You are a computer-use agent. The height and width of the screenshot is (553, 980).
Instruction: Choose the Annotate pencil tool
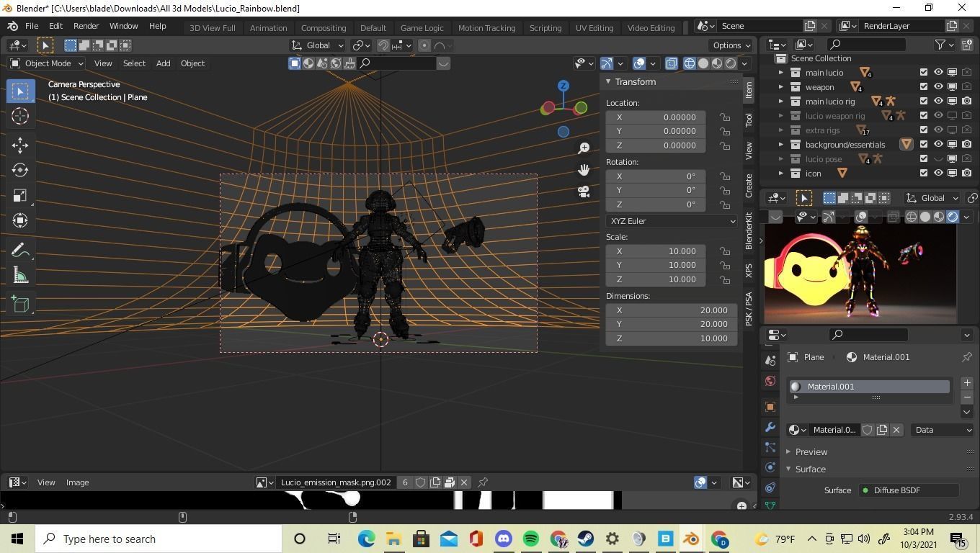[x=20, y=250]
